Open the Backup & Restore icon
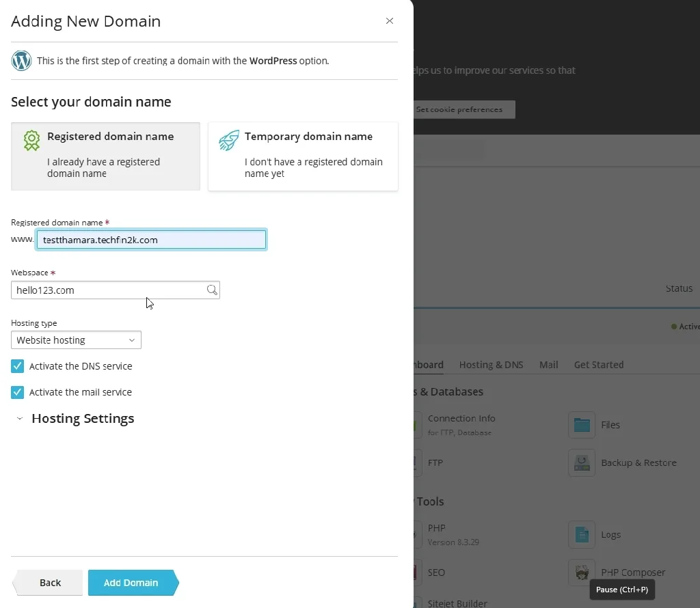700x608 pixels. coord(582,462)
